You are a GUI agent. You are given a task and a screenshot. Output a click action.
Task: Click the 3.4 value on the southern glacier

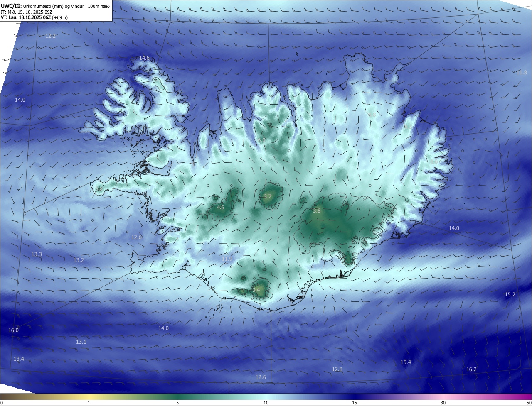pyautogui.click(x=256, y=290)
